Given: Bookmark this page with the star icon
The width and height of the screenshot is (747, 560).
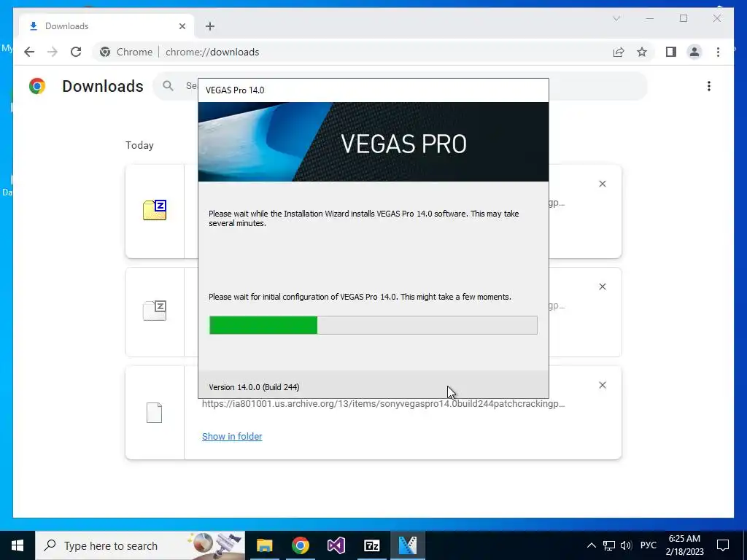Looking at the screenshot, I should (x=642, y=52).
